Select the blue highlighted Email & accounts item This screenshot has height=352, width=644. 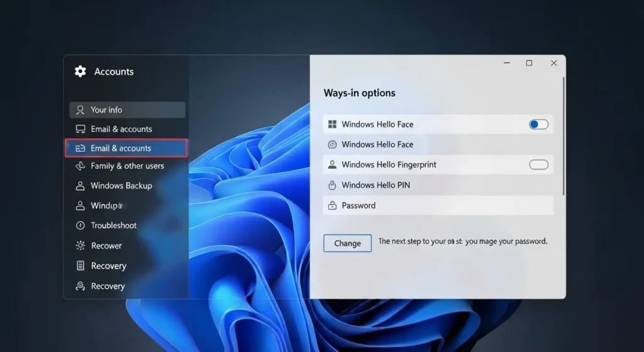coord(126,148)
